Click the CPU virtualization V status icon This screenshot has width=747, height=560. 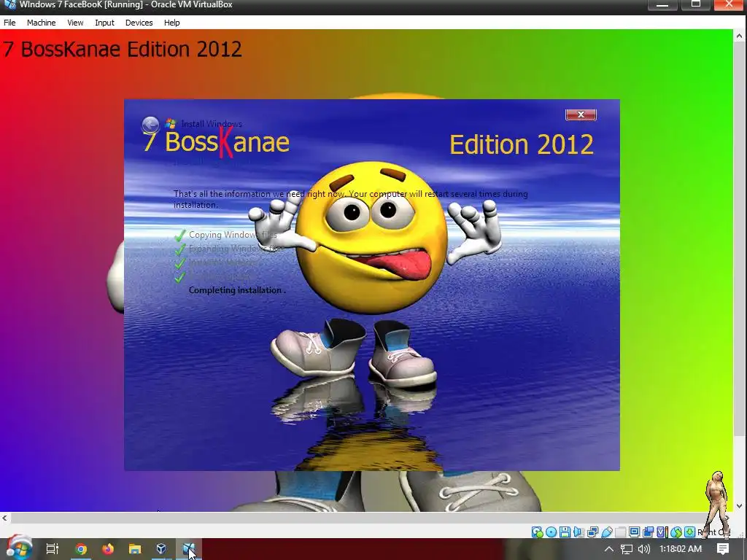[662, 532]
